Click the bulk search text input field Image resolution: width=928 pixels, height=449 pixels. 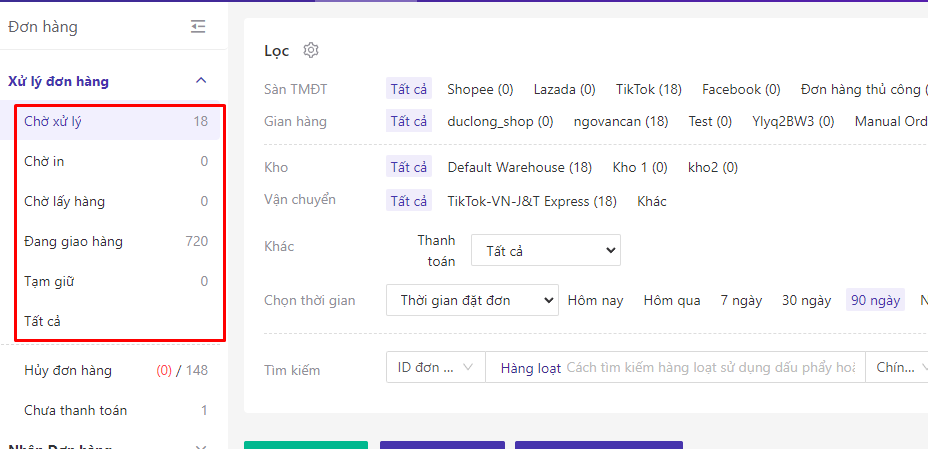click(x=710, y=368)
